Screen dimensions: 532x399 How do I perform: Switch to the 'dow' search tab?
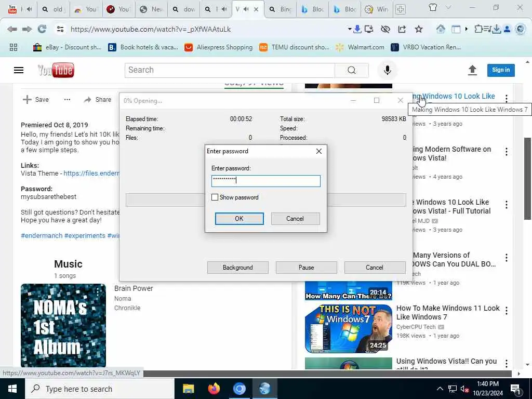184,9
